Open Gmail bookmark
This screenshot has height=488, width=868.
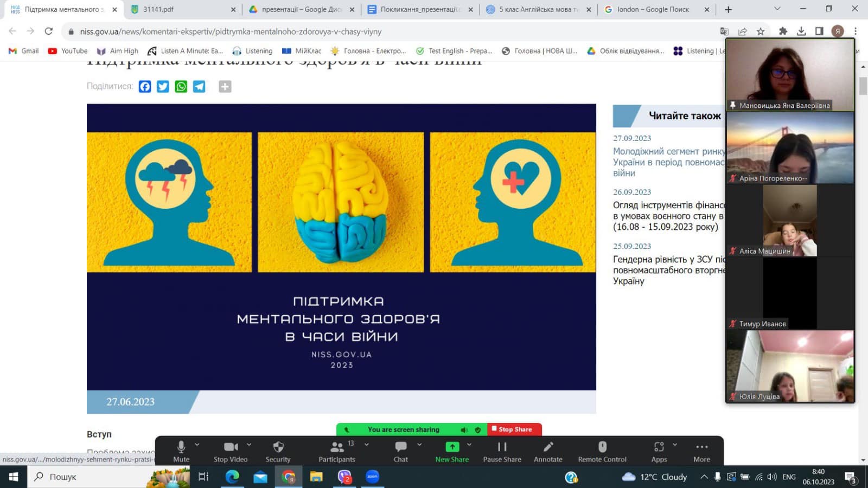click(x=24, y=51)
